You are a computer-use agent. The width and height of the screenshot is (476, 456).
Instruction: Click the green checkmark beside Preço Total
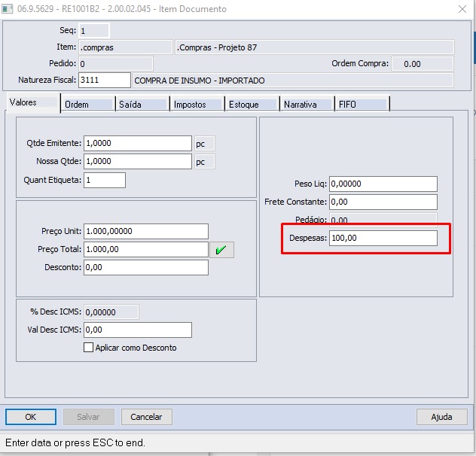click(221, 250)
